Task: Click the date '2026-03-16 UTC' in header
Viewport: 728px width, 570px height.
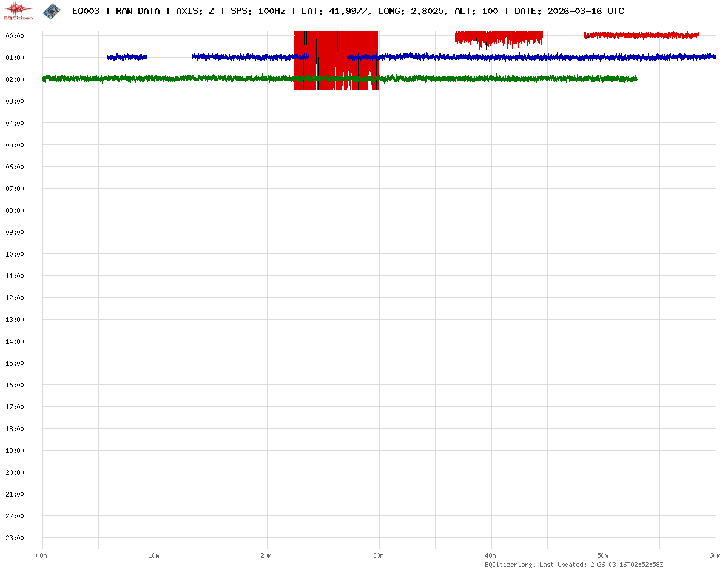Action: [x=585, y=11]
